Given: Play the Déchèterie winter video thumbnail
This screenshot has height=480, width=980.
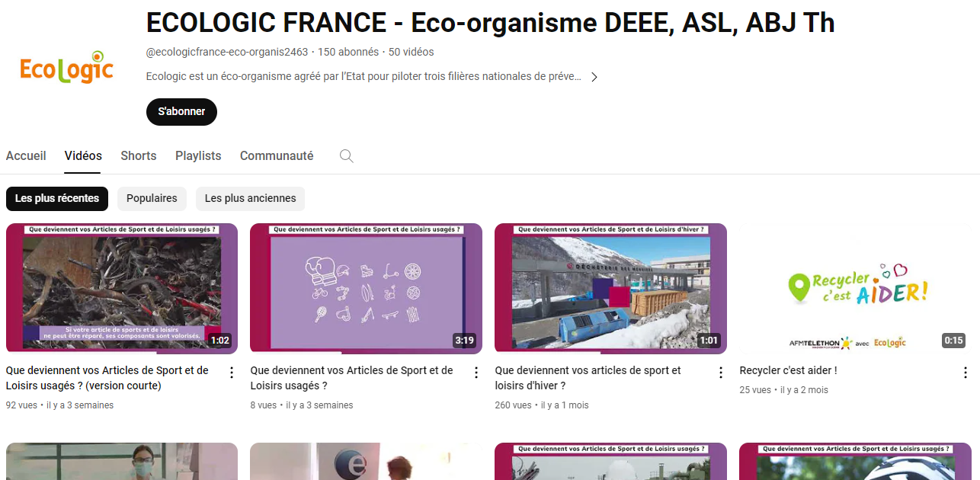Looking at the screenshot, I should coord(610,289).
